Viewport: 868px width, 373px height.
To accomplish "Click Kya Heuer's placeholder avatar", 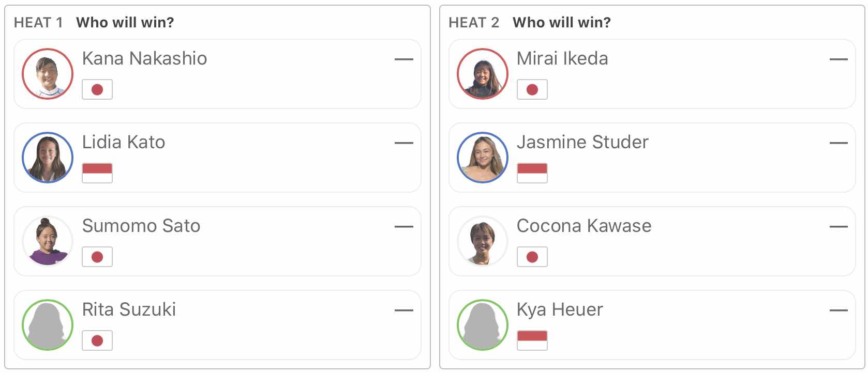I will pyautogui.click(x=483, y=325).
